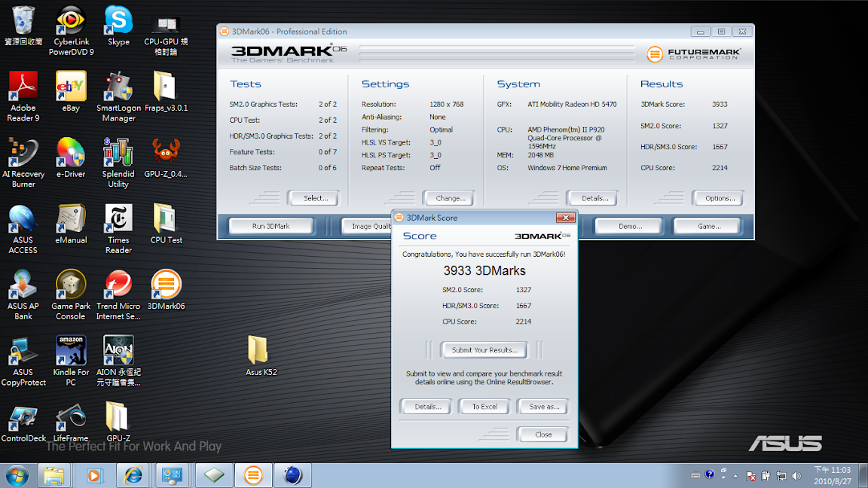
Task: Close the 3DMark Score dialog with X
Action: tap(565, 218)
